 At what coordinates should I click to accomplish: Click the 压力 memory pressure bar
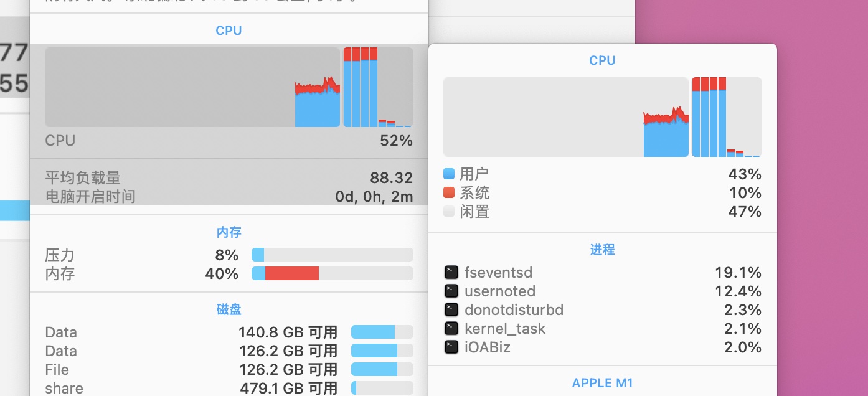point(332,255)
